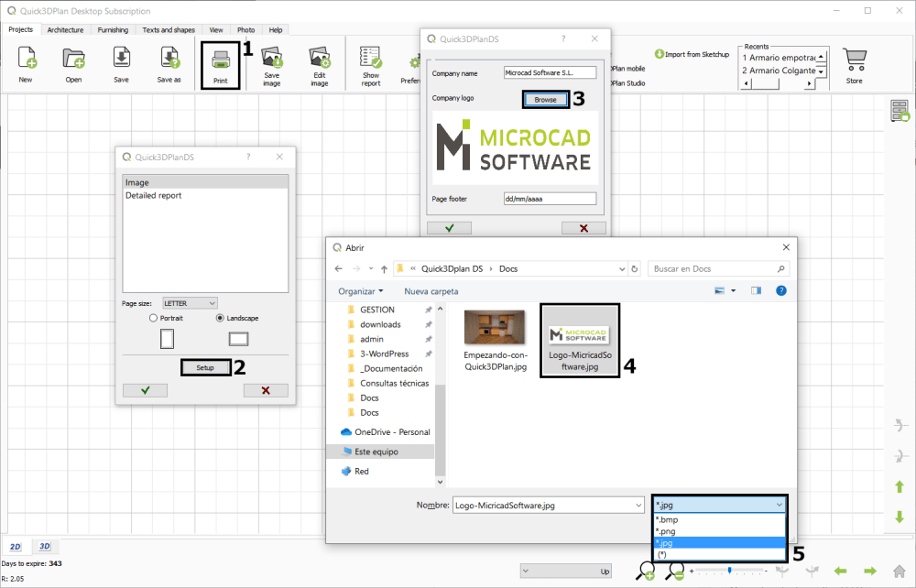Select the Portrait orientation radio button

pyautogui.click(x=153, y=318)
